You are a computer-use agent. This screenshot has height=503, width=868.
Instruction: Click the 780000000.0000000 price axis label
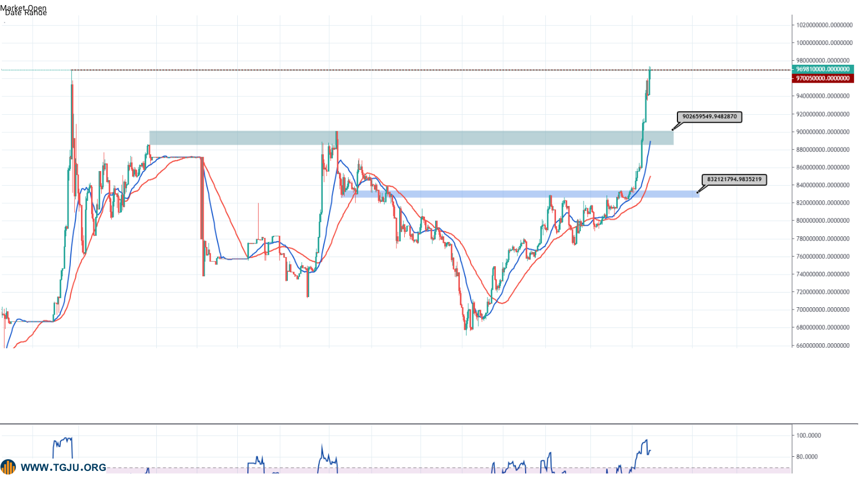pos(822,239)
